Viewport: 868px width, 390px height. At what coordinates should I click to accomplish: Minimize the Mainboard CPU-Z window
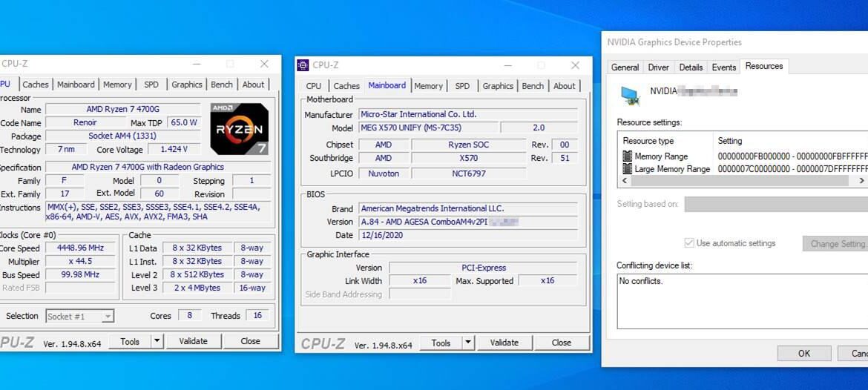click(507, 65)
